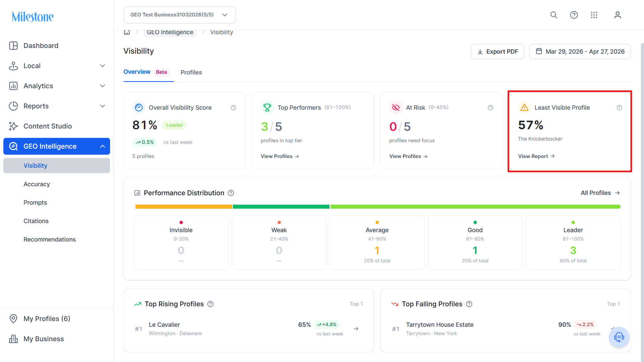Click the Export PDF button
The height and width of the screenshot is (362, 644).
coord(497,52)
